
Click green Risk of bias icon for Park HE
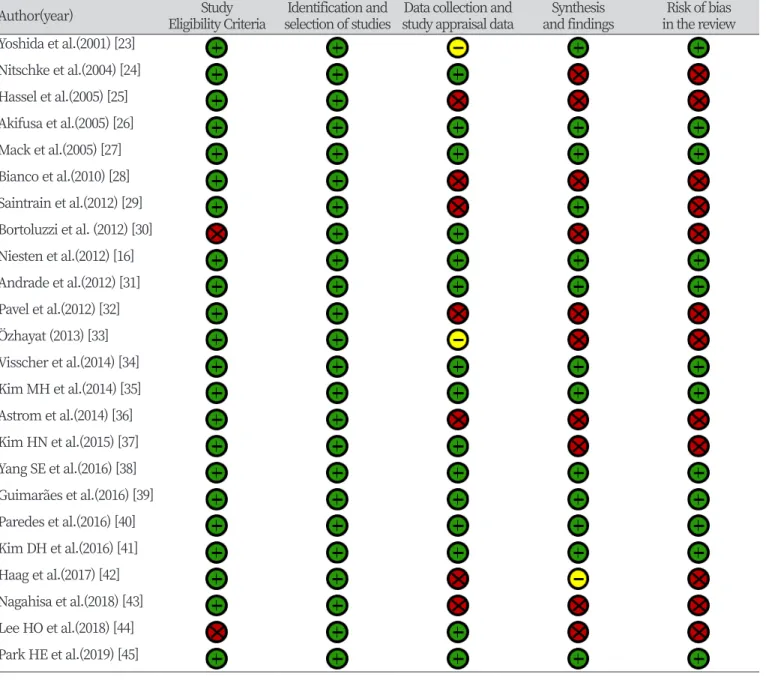[699, 659]
